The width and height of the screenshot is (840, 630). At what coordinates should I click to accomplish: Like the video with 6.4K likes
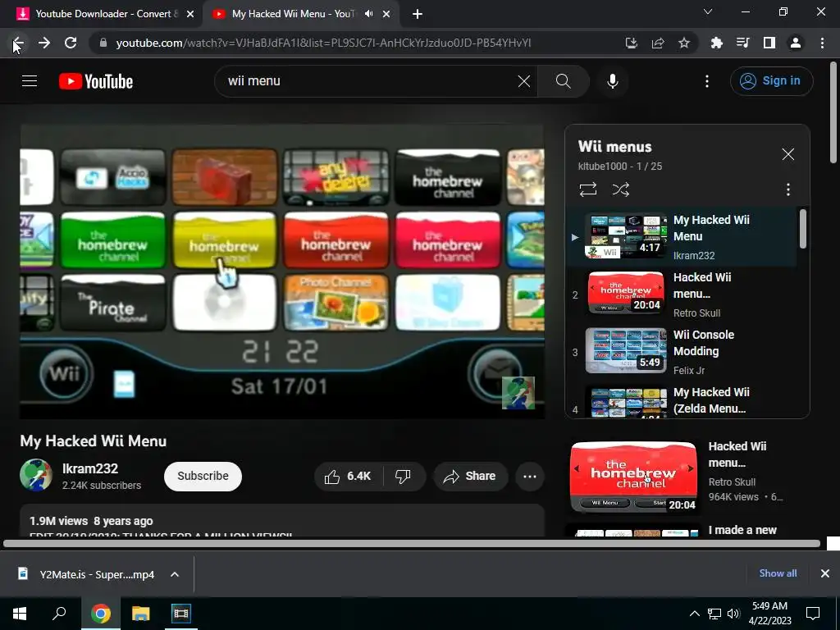click(348, 477)
